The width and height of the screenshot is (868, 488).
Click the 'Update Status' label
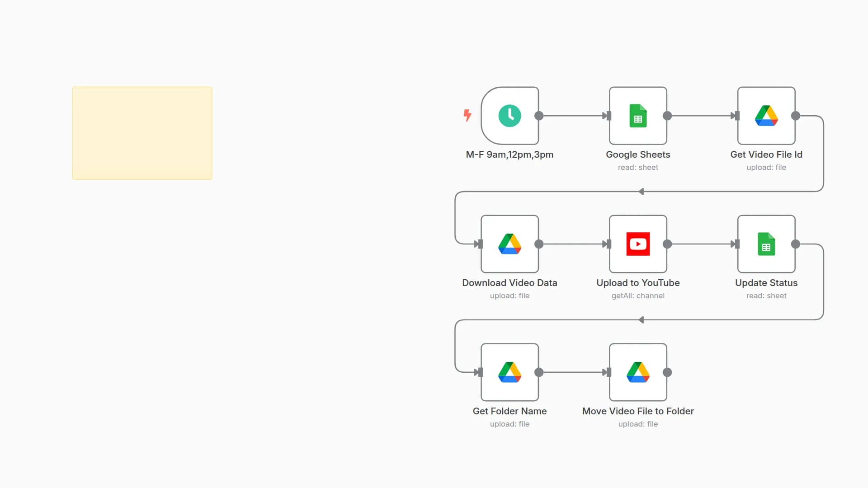point(766,283)
